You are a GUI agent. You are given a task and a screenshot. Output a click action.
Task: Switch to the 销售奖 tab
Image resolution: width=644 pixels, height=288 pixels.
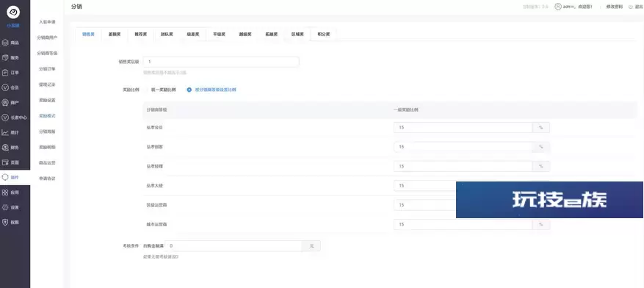click(88, 35)
